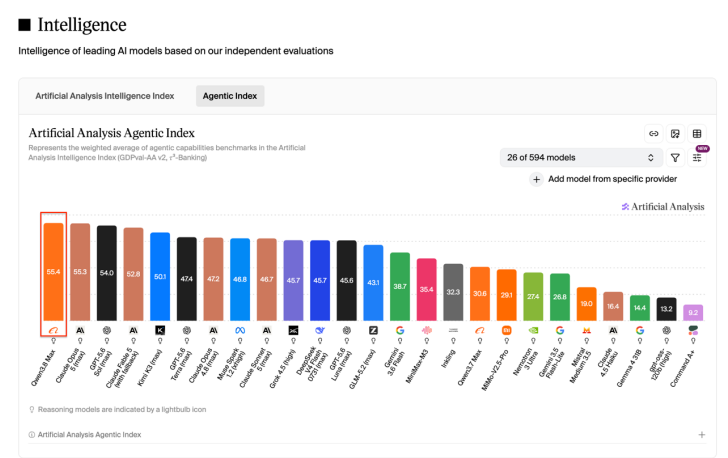728x458 pixels.
Task: Copy chart link via the link icon
Action: [654, 134]
